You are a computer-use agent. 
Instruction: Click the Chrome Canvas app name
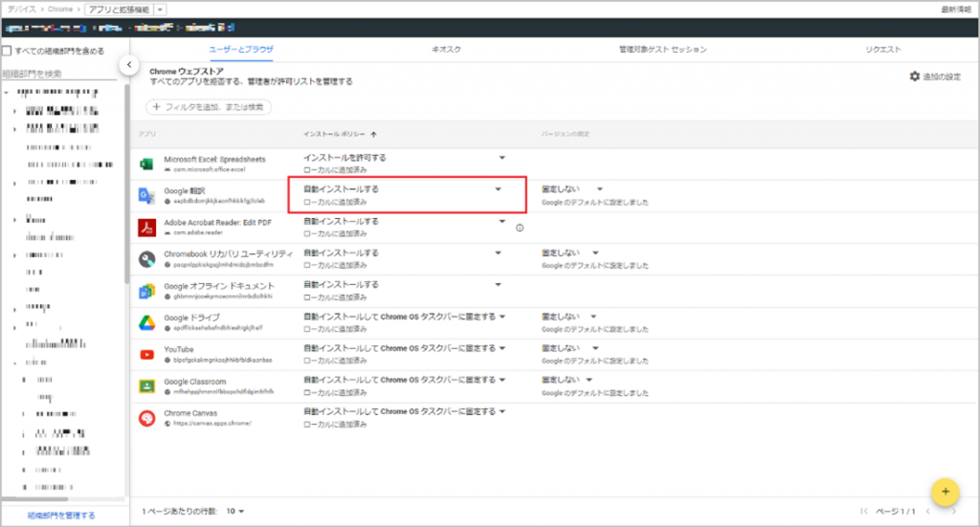(190, 413)
